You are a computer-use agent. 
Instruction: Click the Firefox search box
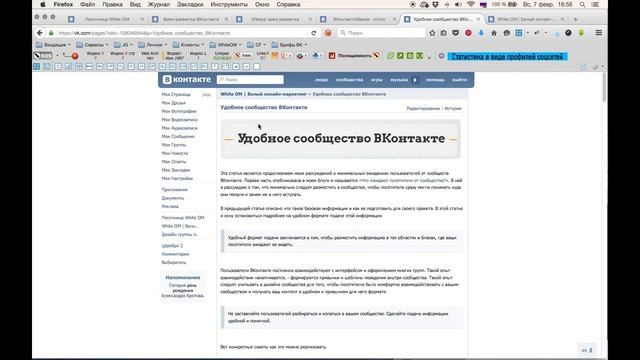pyautogui.click(x=382, y=33)
